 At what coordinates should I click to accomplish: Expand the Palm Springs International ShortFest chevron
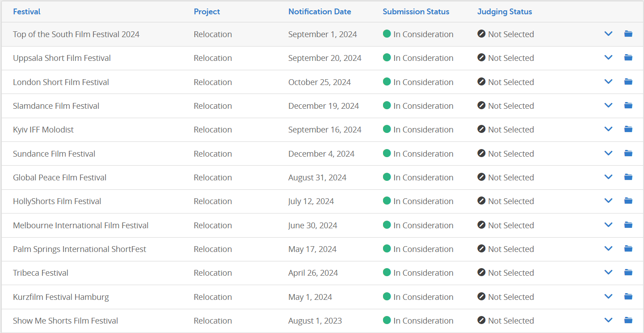coord(608,248)
